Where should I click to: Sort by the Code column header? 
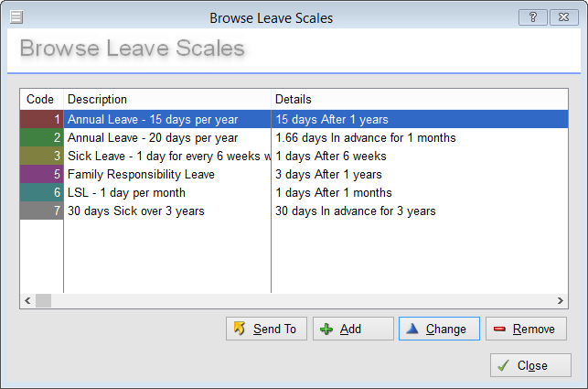tap(40, 99)
